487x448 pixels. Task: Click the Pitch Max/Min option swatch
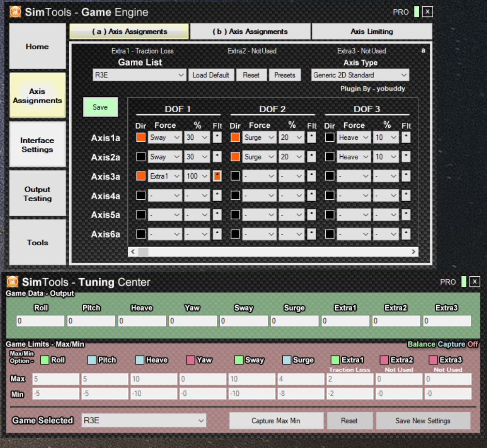(x=92, y=360)
